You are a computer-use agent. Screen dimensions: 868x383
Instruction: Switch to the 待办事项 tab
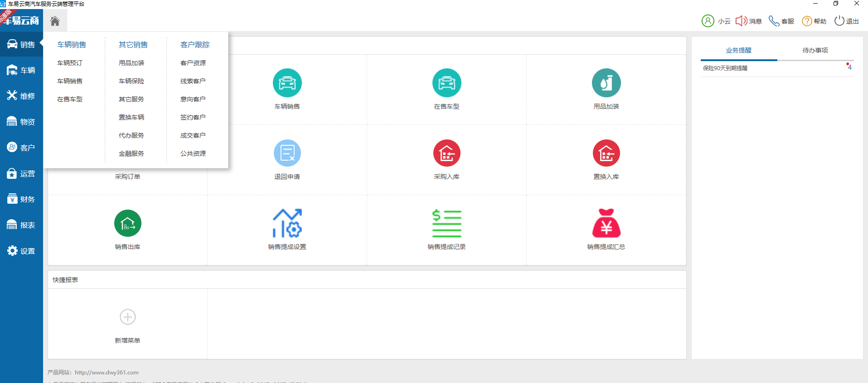815,50
